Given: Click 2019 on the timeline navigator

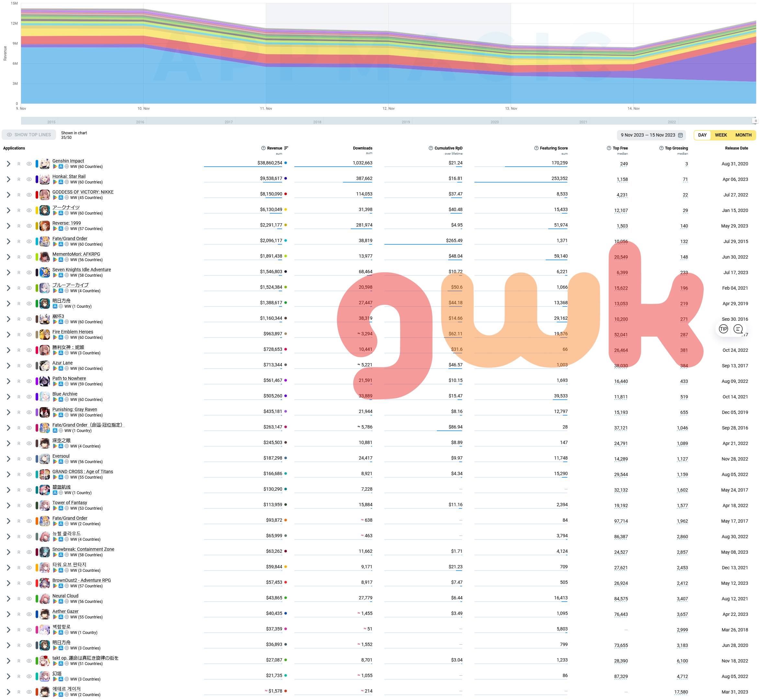Looking at the screenshot, I should coord(405,122).
